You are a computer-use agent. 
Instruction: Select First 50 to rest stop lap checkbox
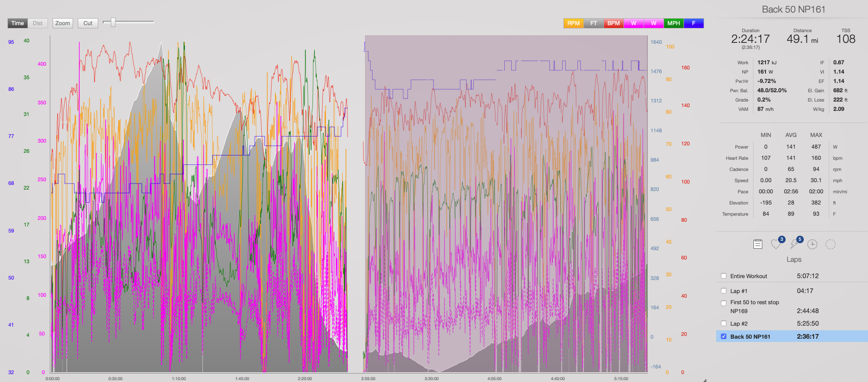[724, 303]
